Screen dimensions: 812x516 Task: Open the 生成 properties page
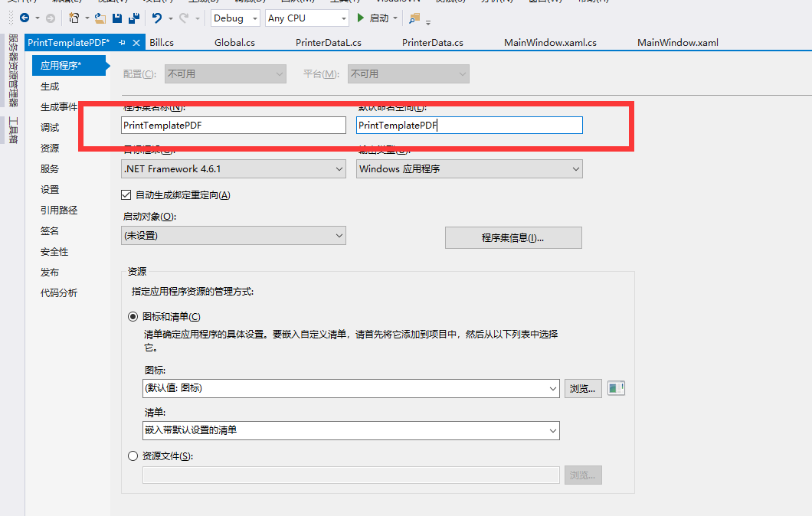coord(50,86)
